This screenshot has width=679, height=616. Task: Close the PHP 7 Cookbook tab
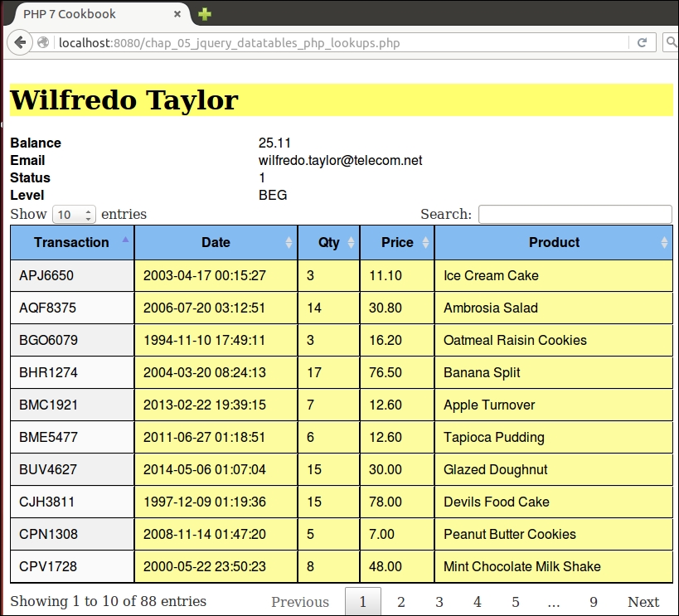(177, 14)
